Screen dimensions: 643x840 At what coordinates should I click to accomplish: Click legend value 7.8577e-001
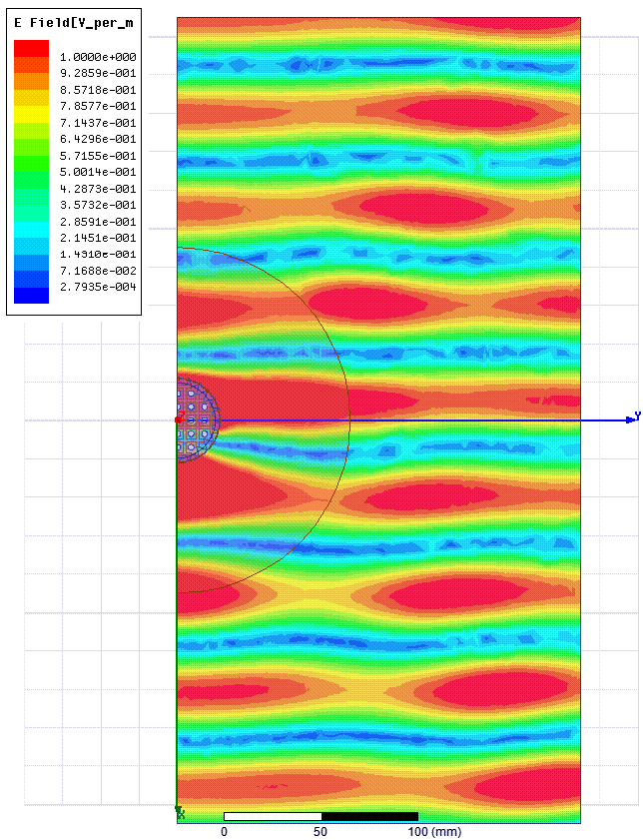point(98,106)
